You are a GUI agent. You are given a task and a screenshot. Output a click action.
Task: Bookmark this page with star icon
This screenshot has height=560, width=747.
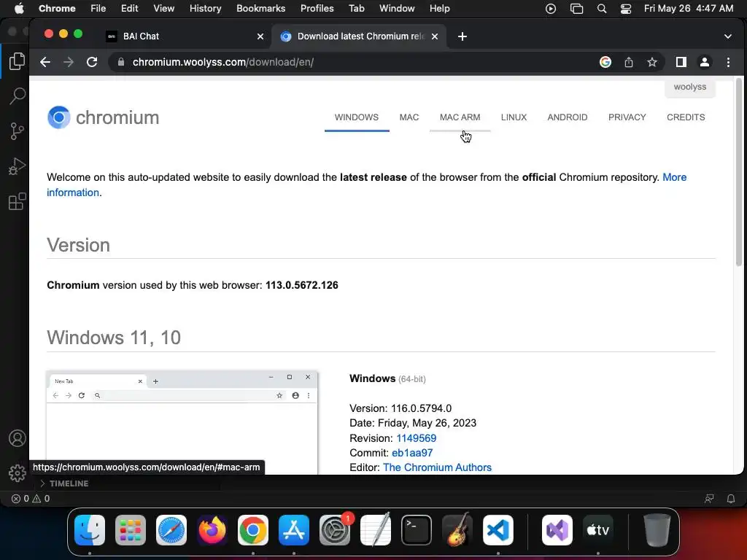coord(651,62)
